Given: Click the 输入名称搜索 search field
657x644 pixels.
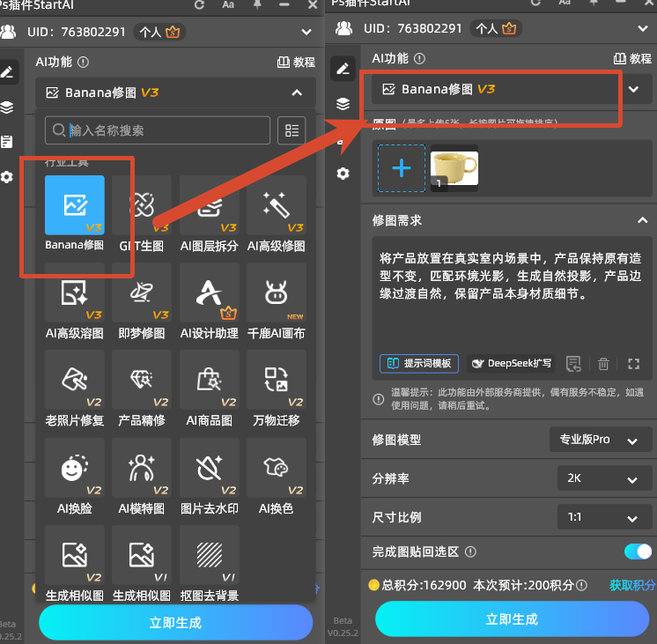Looking at the screenshot, I should [158, 130].
